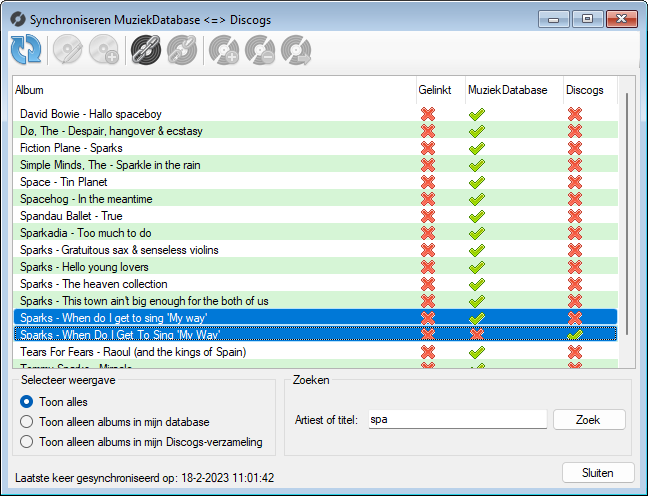Click the add to Discogs vinyl-plus icon
The width and height of the screenshot is (648, 496).
[x=224, y=50]
